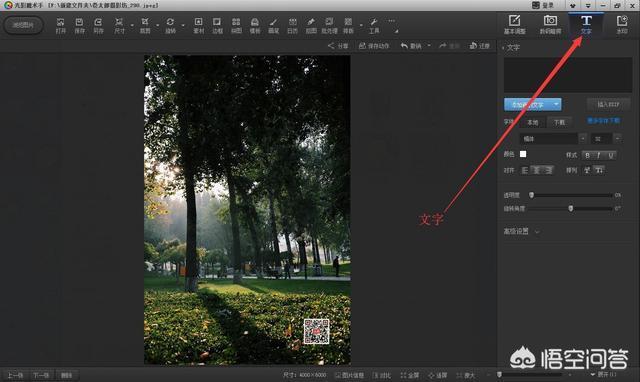
Task: Click the 上一张 (Previous) button
Action: pos(15,375)
